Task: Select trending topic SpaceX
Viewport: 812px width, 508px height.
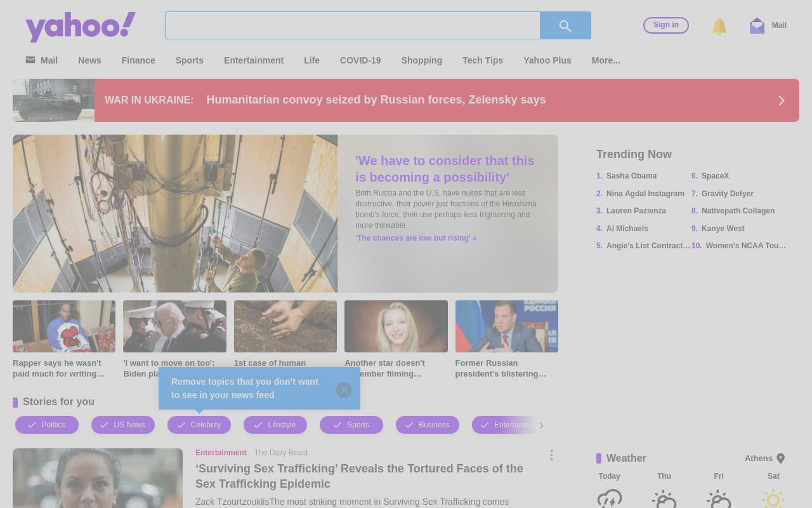Action: [715, 176]
